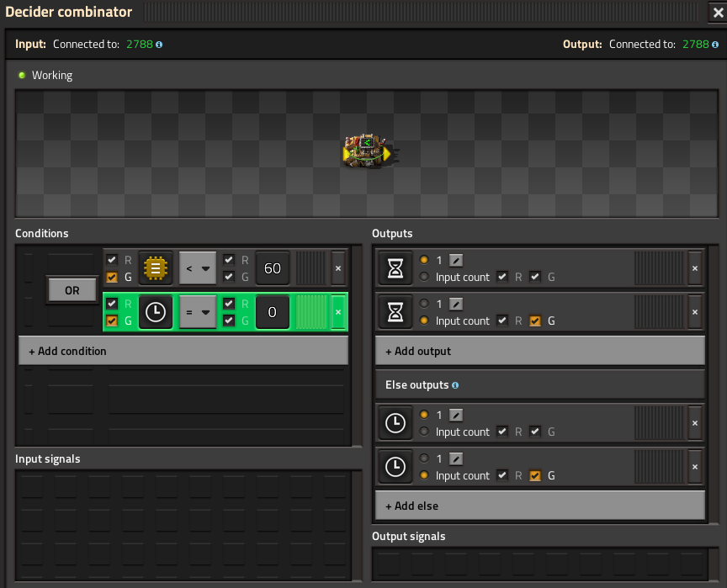
Task: Click hourglass signal icon in first output
Action: [x=395, y=268]
